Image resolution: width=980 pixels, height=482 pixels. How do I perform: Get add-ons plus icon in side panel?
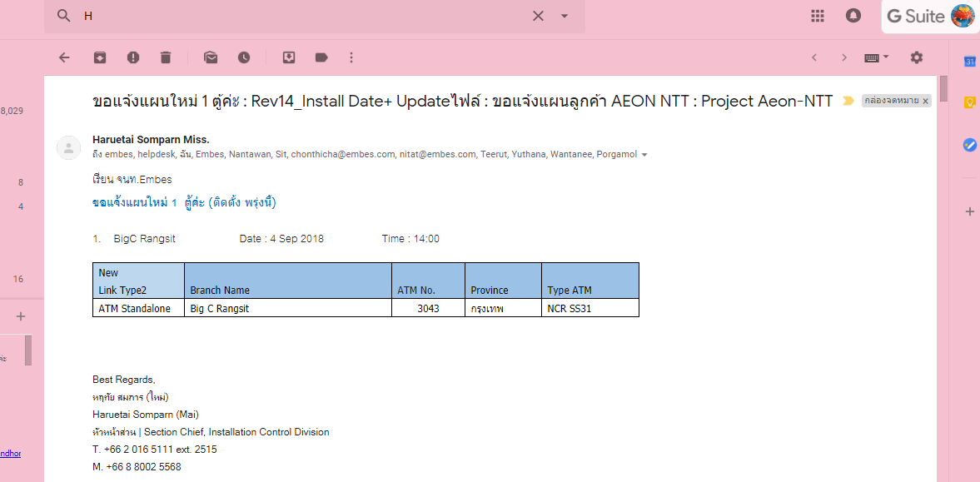[969, 211]
